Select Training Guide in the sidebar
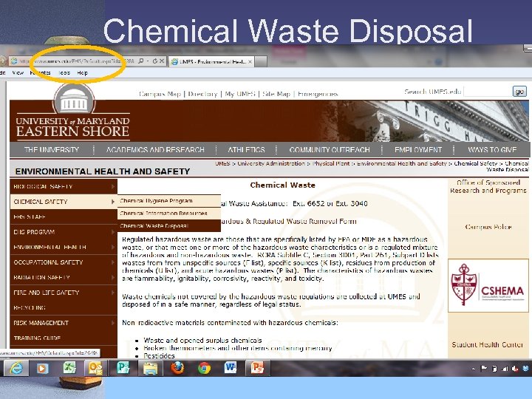Image resolution: width=532 pixels, height=399 pixels. (64, 338)
